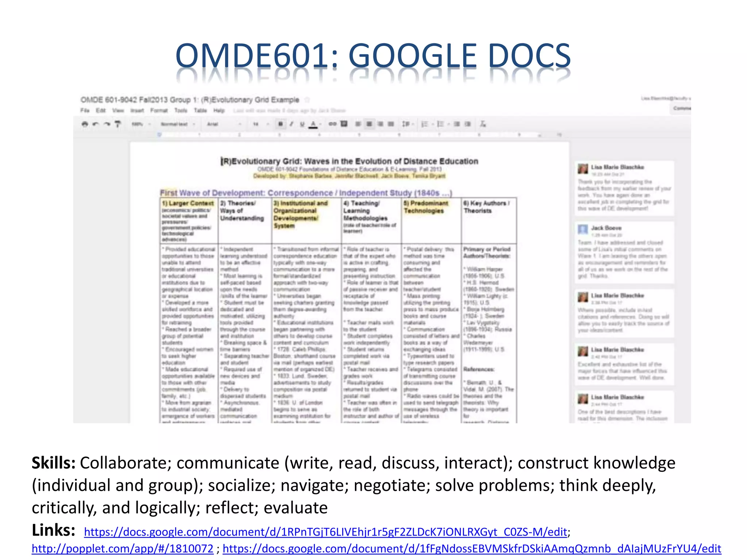The image size is (747, 560).
Task: Click the Jack Boeve comment avatar
Action: [x=583, y=229]
